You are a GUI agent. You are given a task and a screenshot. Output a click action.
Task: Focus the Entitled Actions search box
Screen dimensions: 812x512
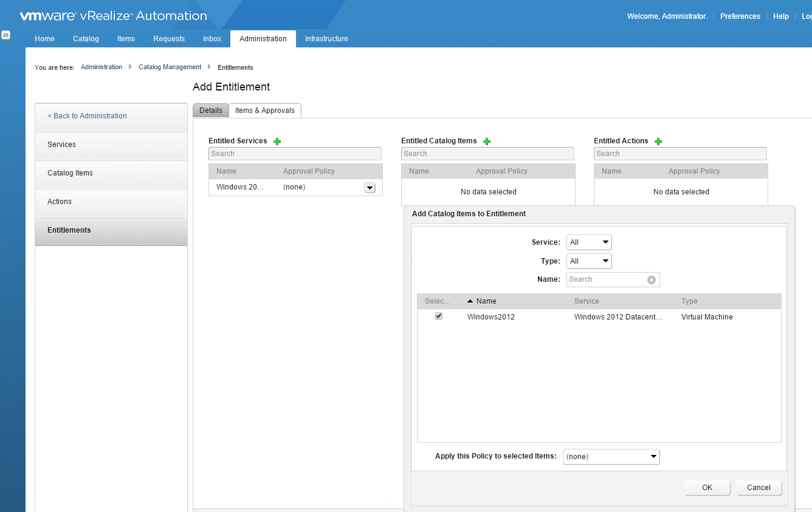[x=680, y=154]
